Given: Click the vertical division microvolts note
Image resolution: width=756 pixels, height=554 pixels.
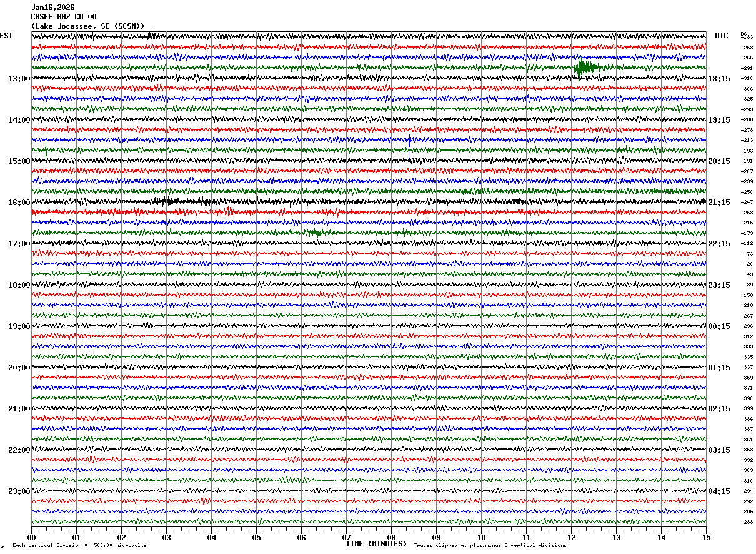Looking at the screenshot, I should 79,545.
